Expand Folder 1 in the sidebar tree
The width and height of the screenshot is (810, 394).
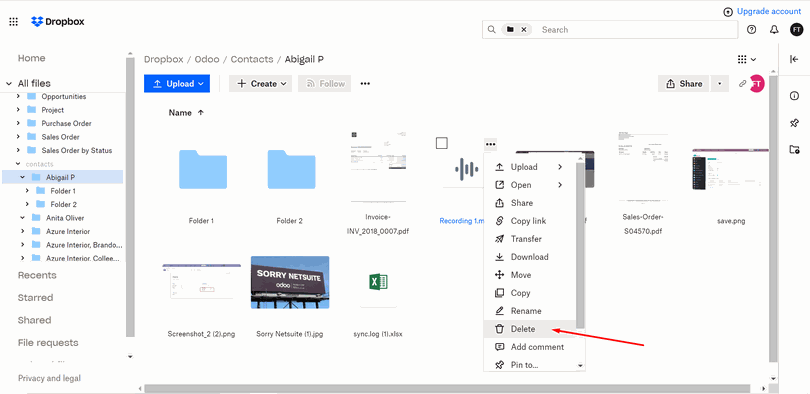coord(27,191)
